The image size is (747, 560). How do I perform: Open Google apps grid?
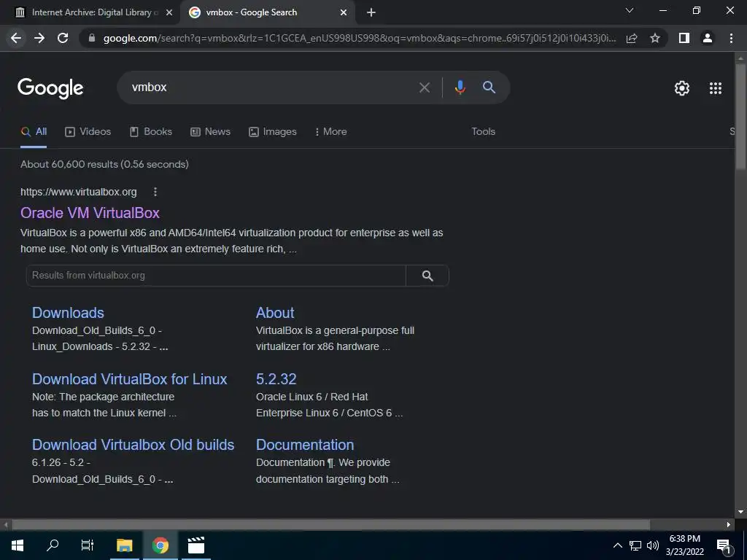[x=716, y=88]
